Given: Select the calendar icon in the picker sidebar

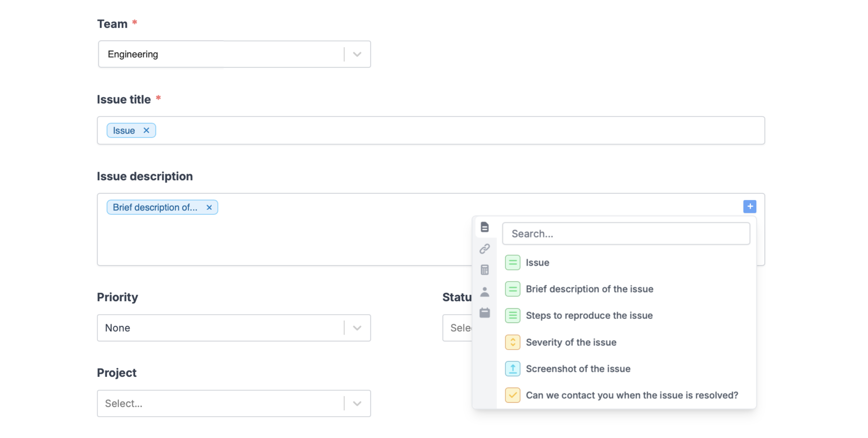Looking at the screenshot, I should (485, 312).
